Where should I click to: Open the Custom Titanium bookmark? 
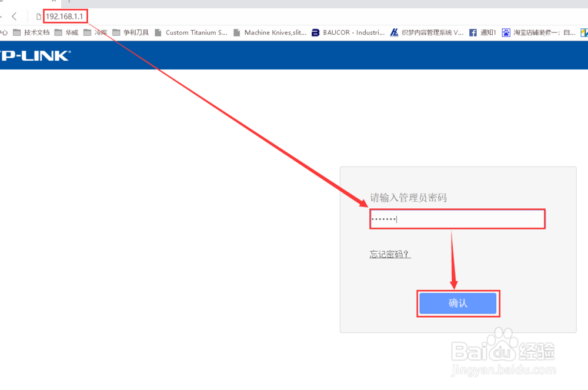(x=194, y=32)
